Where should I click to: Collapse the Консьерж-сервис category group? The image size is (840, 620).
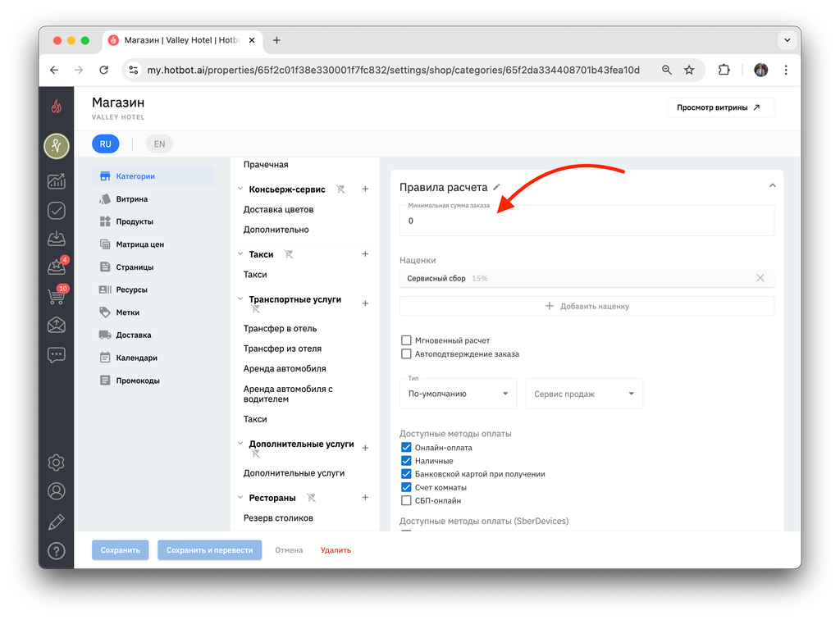tap(240, 189)
